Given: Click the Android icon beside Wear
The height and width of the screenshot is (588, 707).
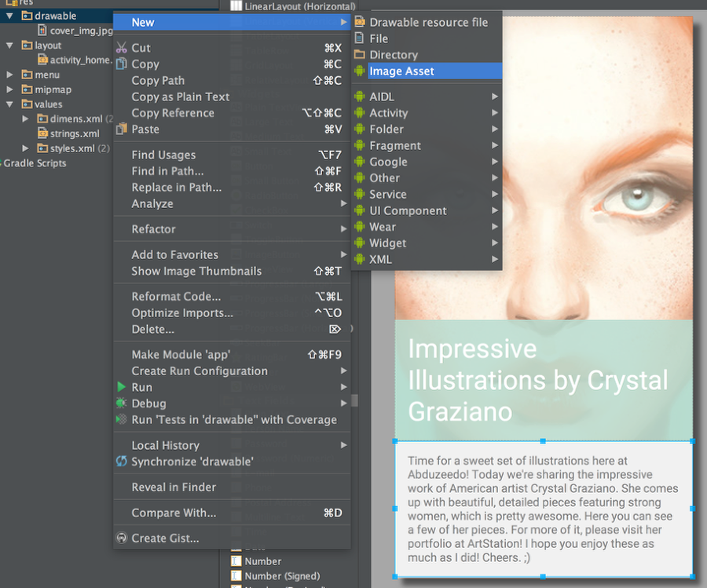Looking at the screenshot, I should [x=359, y=227].
